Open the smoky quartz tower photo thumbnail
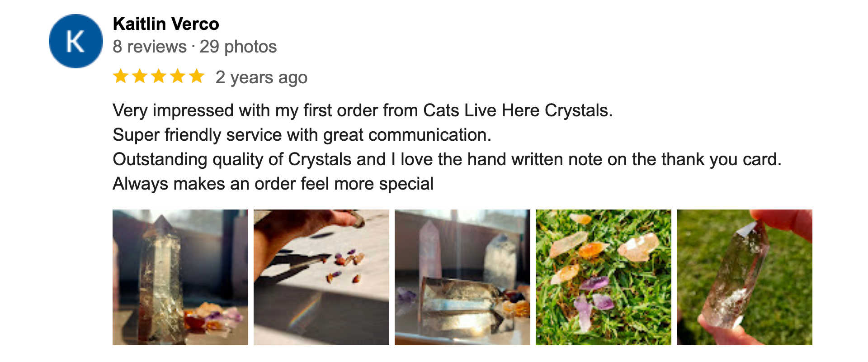 (180, 277)
